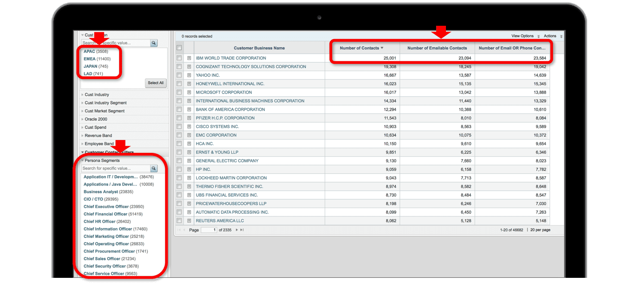Sort by Number of Emailable Contacts column
The height and width of the screenshot is (283, 644).
[437, 48]
